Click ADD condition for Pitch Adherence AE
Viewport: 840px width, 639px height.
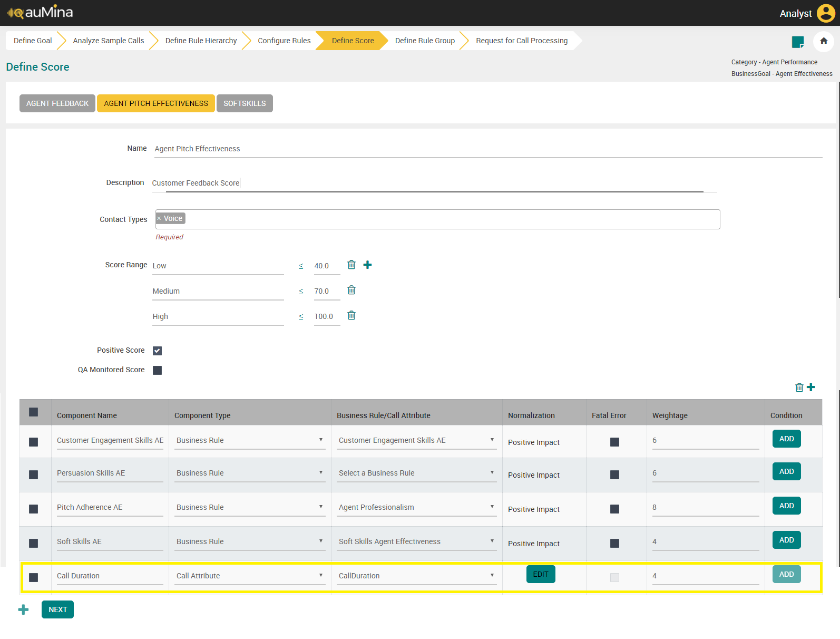click(x=787, y=506)
